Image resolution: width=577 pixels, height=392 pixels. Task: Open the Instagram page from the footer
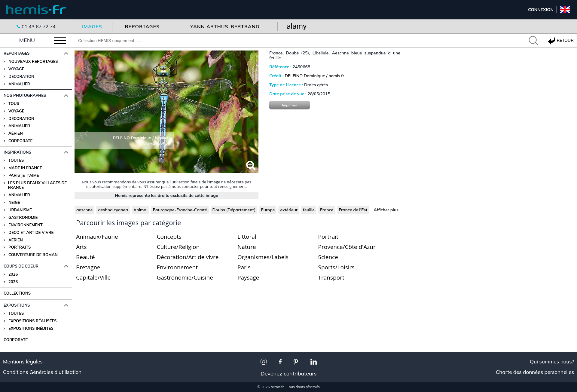264,362
